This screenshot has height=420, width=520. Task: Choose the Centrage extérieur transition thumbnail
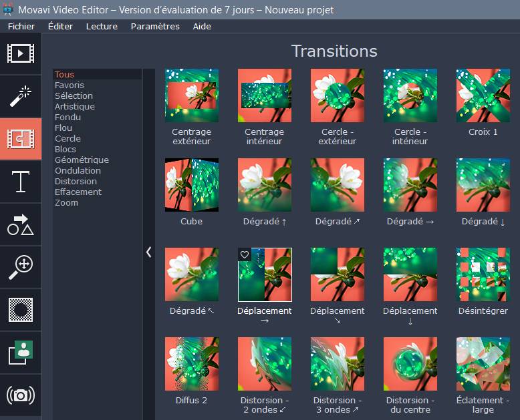[x=192, y=95]
